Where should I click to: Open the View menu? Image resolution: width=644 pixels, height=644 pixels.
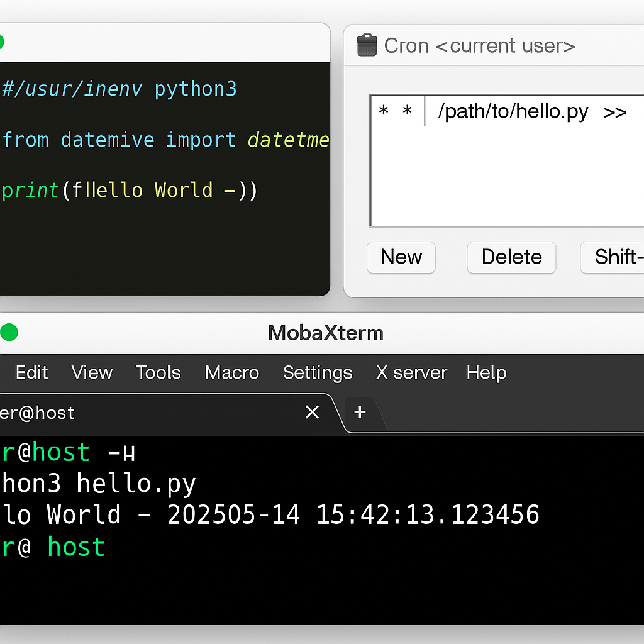coord(92,372)
